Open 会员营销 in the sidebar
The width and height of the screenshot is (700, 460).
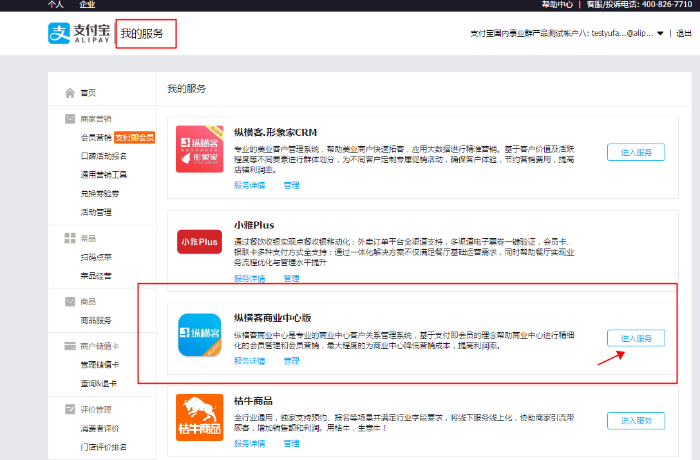[96, 138]
